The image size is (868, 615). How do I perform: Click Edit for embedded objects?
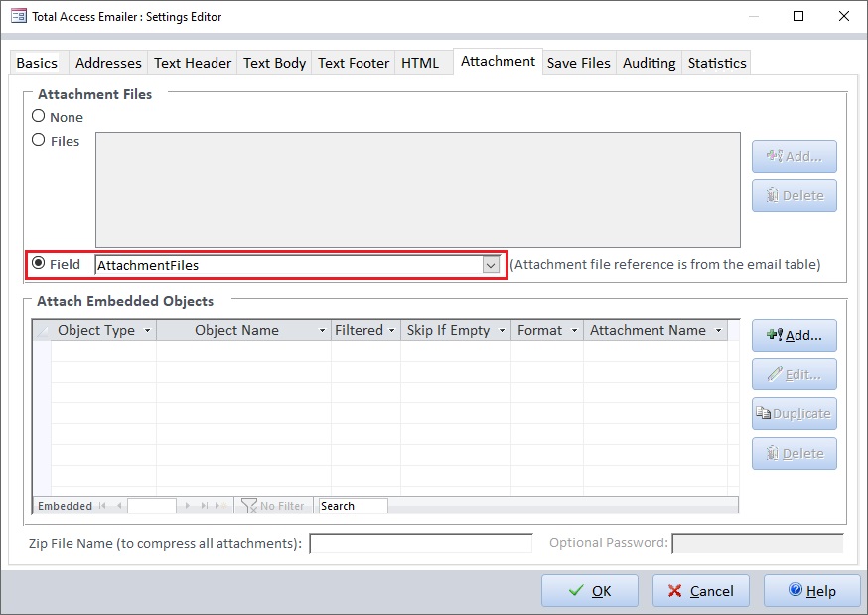[x=794, y=375]
